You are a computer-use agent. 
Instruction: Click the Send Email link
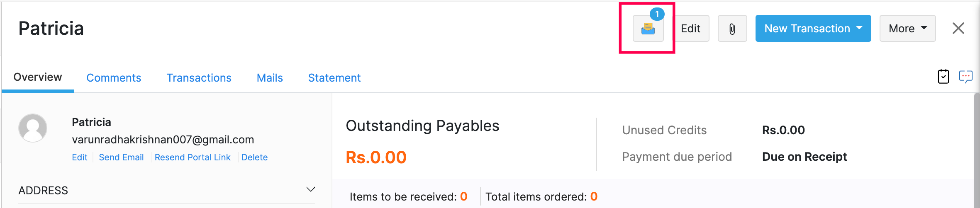(x=121, y=157)
